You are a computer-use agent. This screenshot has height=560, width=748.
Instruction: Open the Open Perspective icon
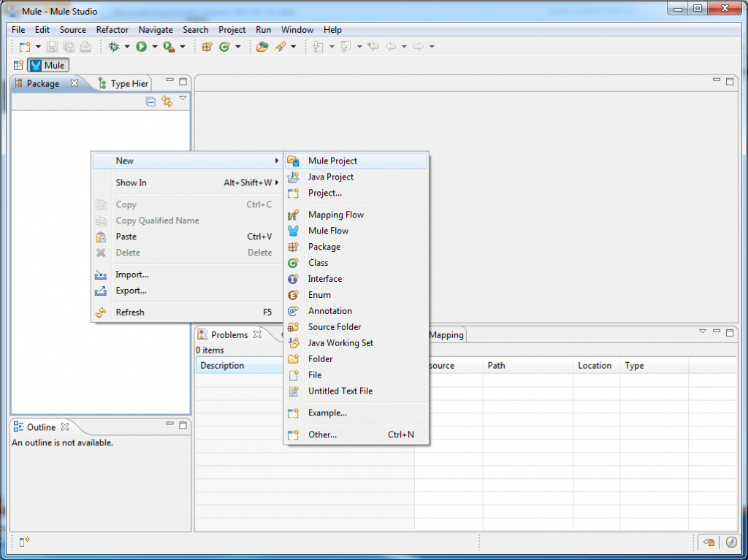(x=17, y=65)
